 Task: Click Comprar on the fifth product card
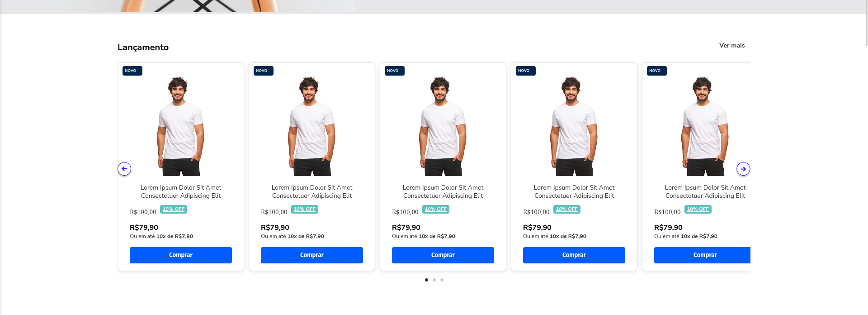click(x=702, y=255)
